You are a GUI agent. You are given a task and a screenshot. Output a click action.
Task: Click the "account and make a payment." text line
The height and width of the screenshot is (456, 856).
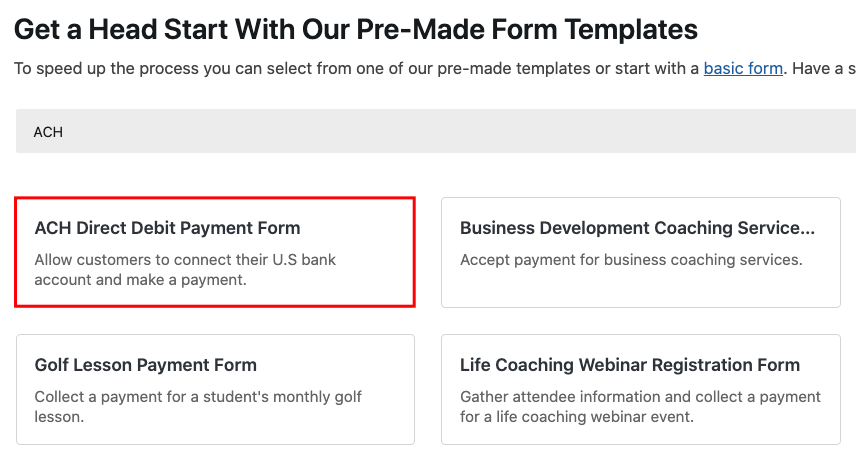click(x=140, y=280)
